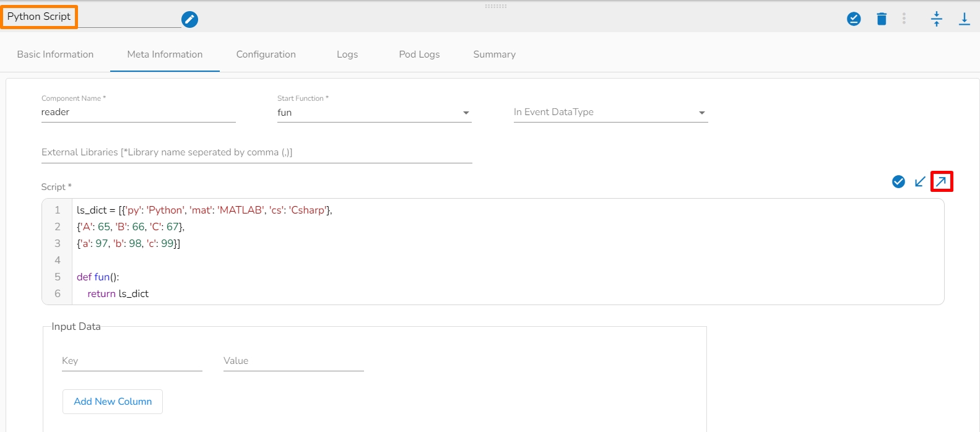Click the pencil edit icon beside Python Script
980x432 pixels.
click(190, 20)
